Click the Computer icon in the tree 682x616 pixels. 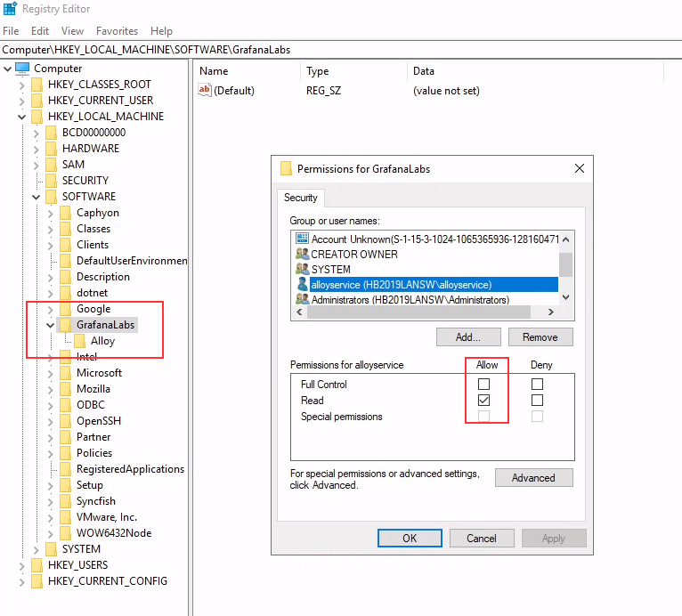pyautogui.click(x=22, y=69)
